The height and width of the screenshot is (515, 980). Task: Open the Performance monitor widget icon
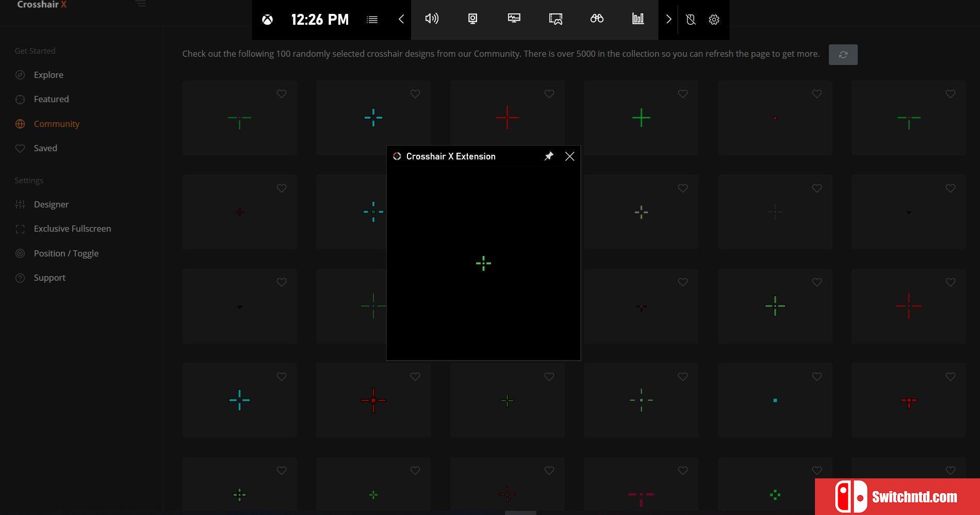pyautogui.click(x=514, y=19)
